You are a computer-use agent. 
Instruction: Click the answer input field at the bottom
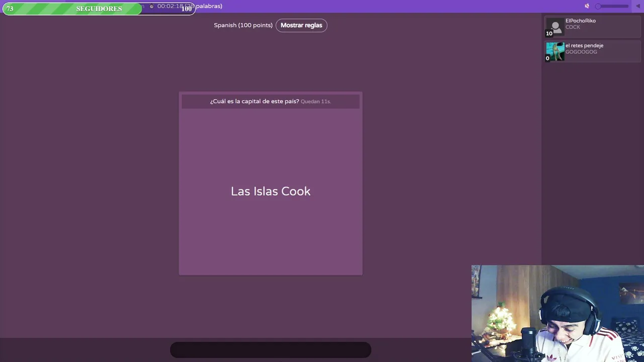tap(271, 350)
